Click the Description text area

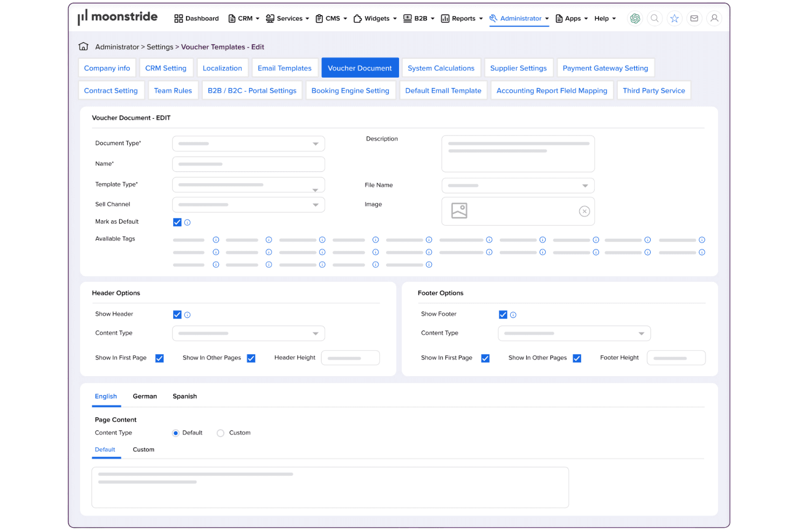click(518, 154)
